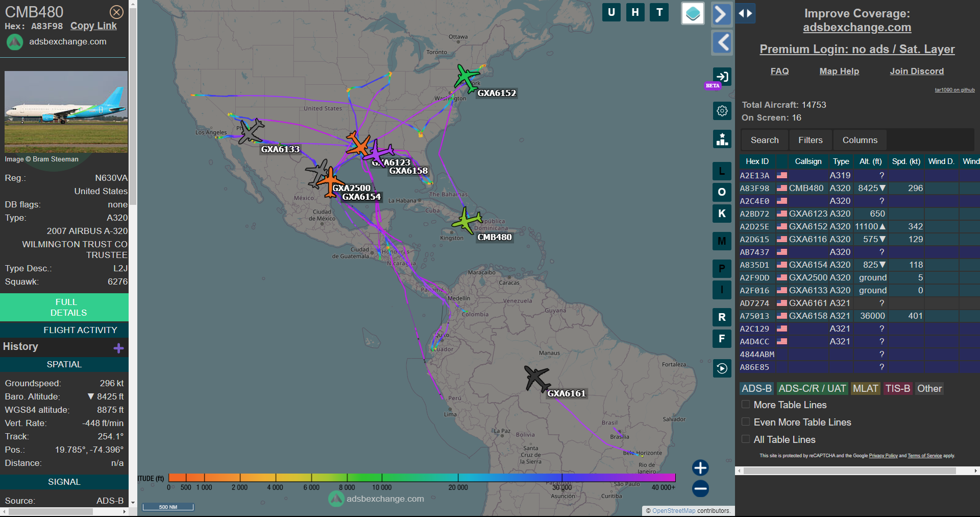The width and height of the screenshot is (980, 517).
Task: Switch to the Columns tab
Action: [860, 140]
